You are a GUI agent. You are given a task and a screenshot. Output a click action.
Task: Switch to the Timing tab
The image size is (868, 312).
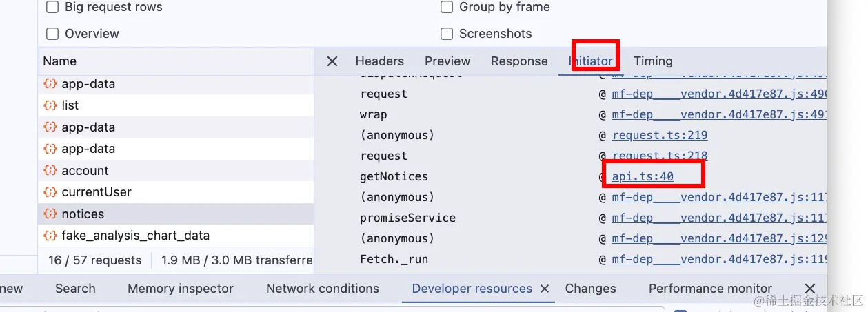pos(653,61)
